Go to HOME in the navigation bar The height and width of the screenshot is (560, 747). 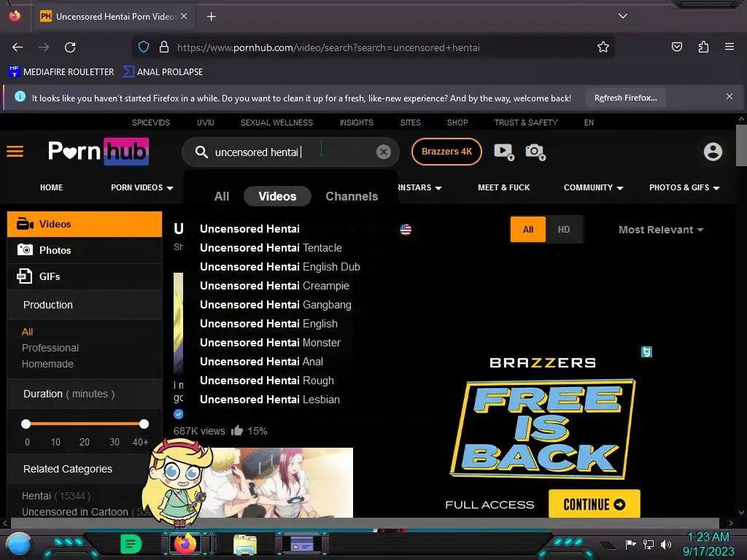click(52, 187)
